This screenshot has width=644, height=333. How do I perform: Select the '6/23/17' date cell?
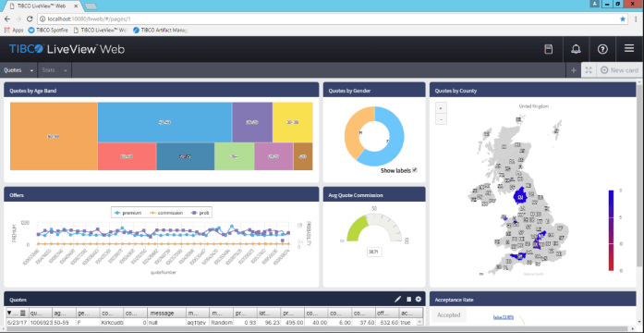click(x=17, y=323)
